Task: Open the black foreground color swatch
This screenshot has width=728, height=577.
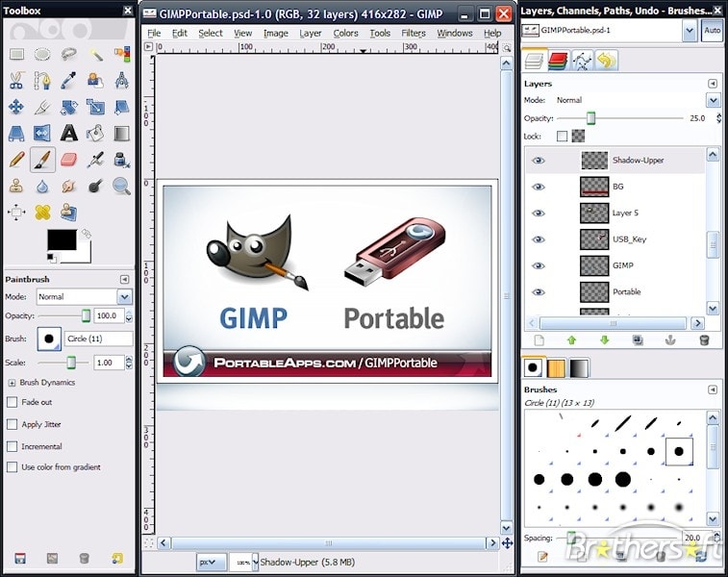Action: pos(62,239)
